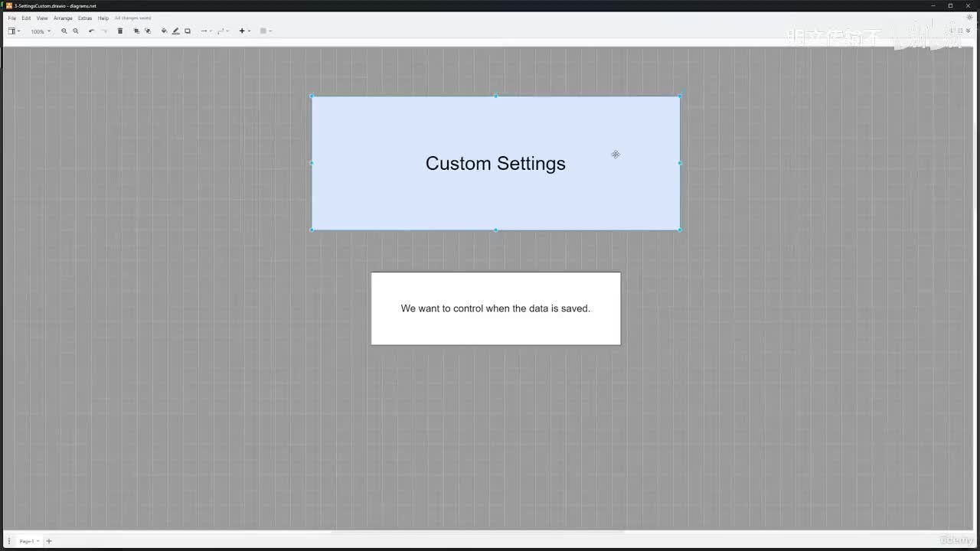Close the diagrams.net window
Image resolution: width=980 pixels, height=551 pixels.
tap(969, 5)
